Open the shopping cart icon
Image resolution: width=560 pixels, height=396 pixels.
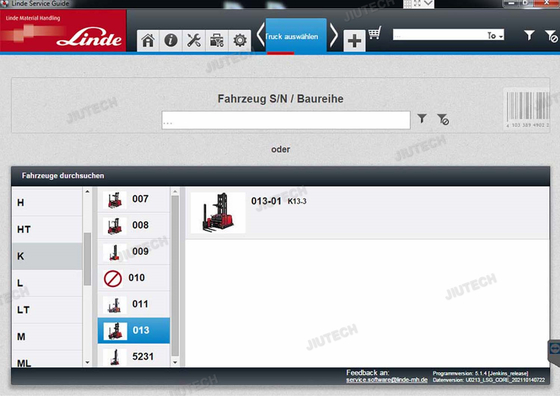[375, 33]
